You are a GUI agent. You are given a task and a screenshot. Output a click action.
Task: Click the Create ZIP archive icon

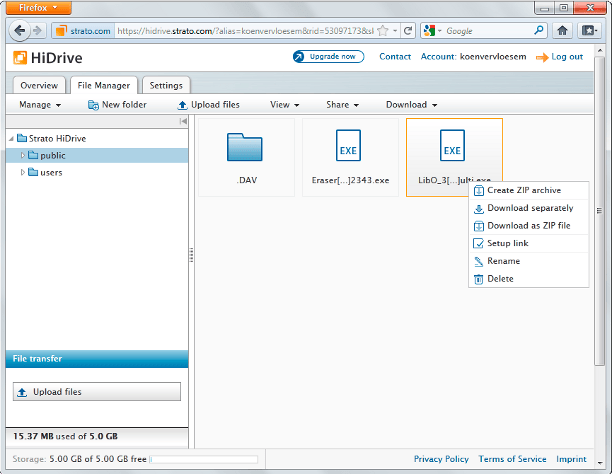point(479,191)
